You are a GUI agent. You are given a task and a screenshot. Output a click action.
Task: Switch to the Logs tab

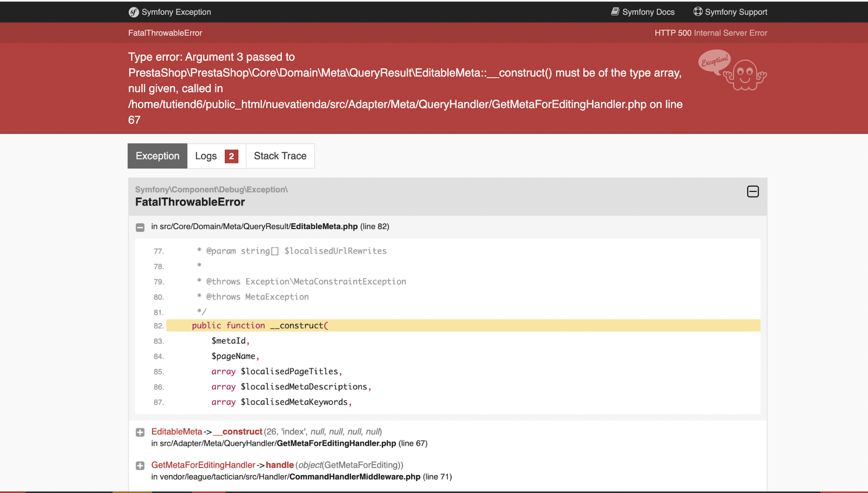206,156
